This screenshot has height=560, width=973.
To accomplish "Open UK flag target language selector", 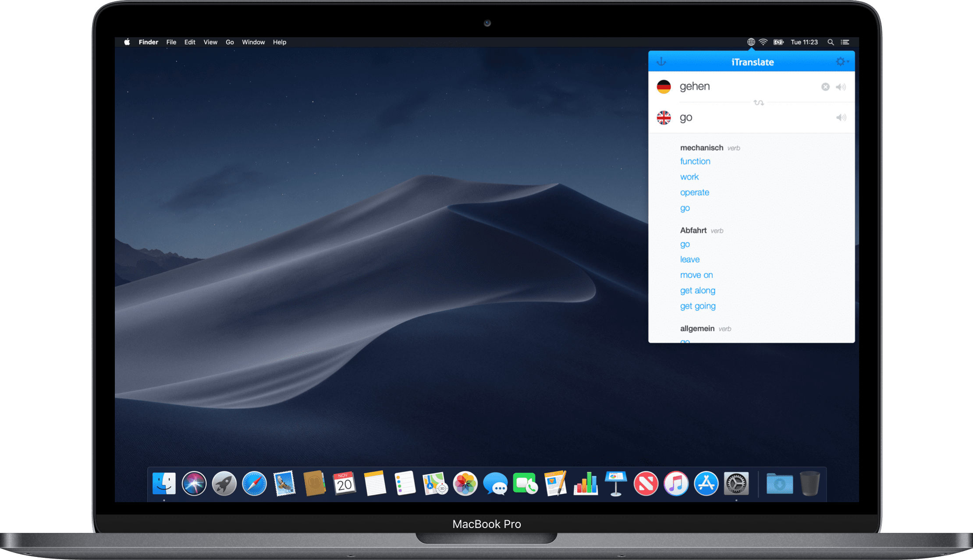I will coord(664,117).
